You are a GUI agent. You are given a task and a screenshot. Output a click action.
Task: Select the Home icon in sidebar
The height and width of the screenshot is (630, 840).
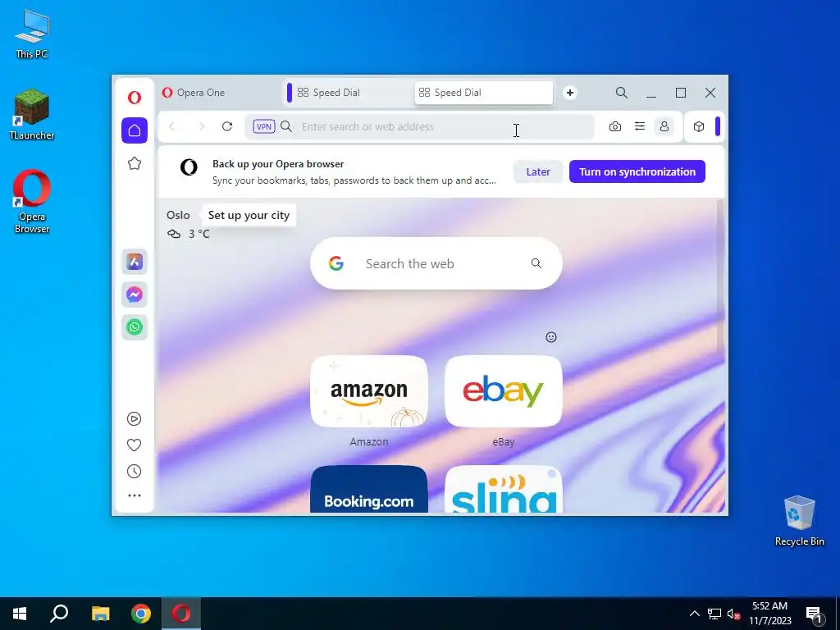click(x=135, y=130)
